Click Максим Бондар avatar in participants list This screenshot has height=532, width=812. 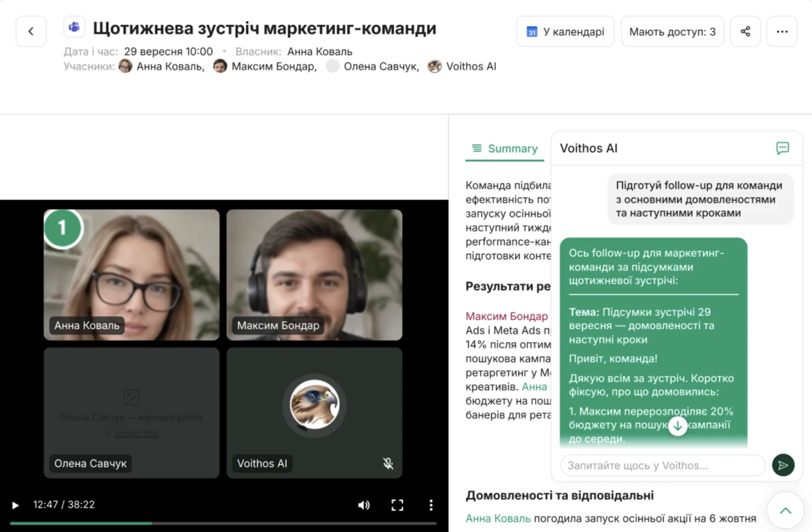[220, 66]
